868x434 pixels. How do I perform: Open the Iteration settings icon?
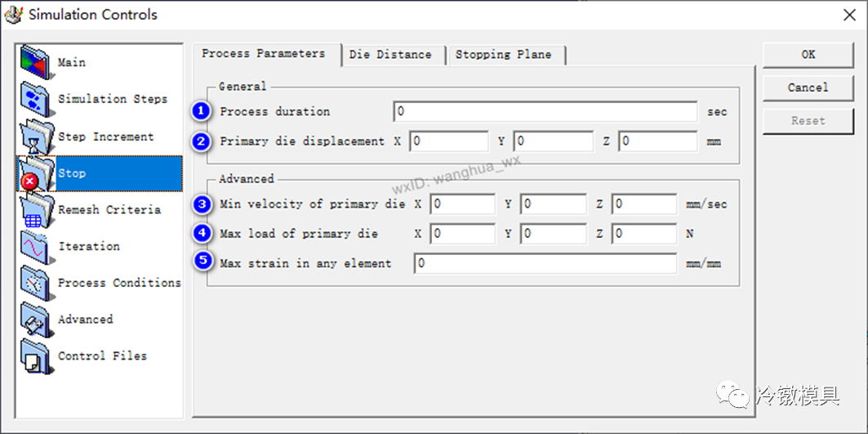coord(36,246)
